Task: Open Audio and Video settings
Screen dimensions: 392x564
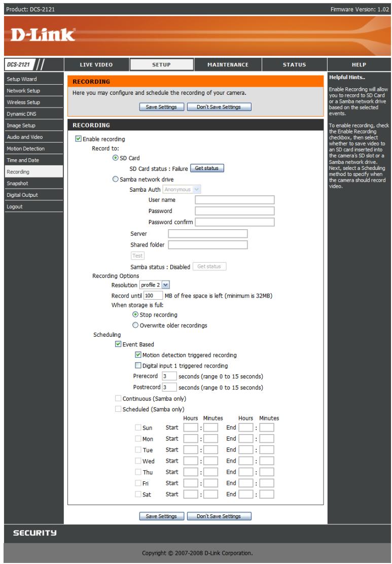Action: [33, 137]
